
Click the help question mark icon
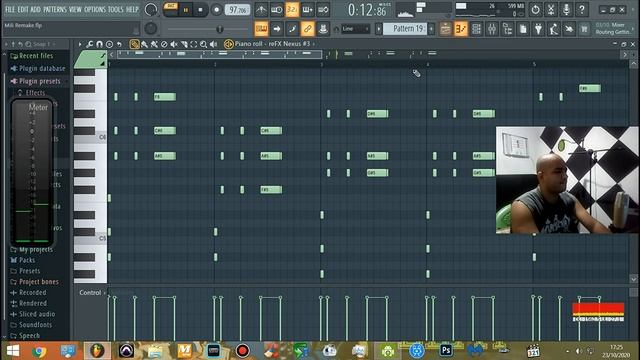click(582, 9)
